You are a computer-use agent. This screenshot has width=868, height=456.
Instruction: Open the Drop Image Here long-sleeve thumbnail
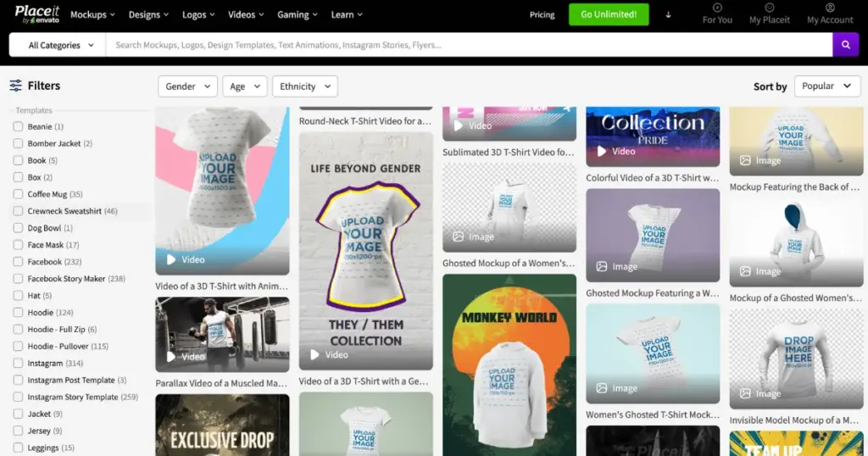796,359
